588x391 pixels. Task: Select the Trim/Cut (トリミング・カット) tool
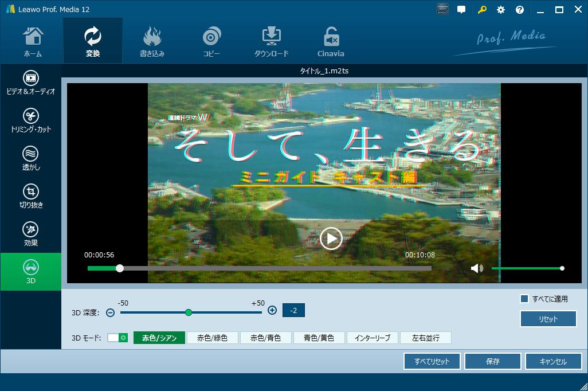click(x=30, y=120)
